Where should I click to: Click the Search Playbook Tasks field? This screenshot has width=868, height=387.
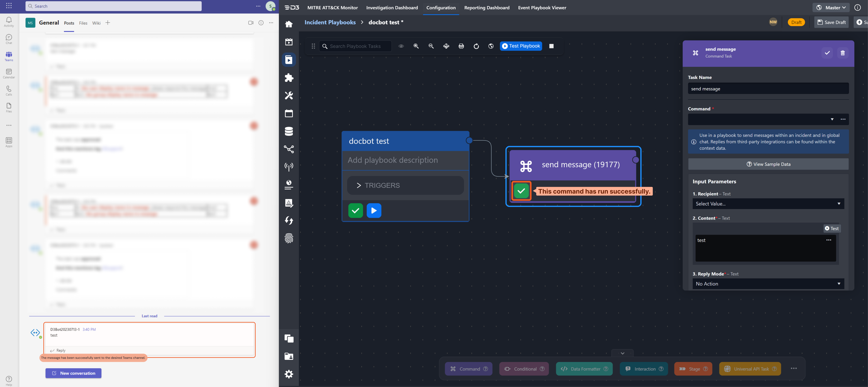(357, 46)
